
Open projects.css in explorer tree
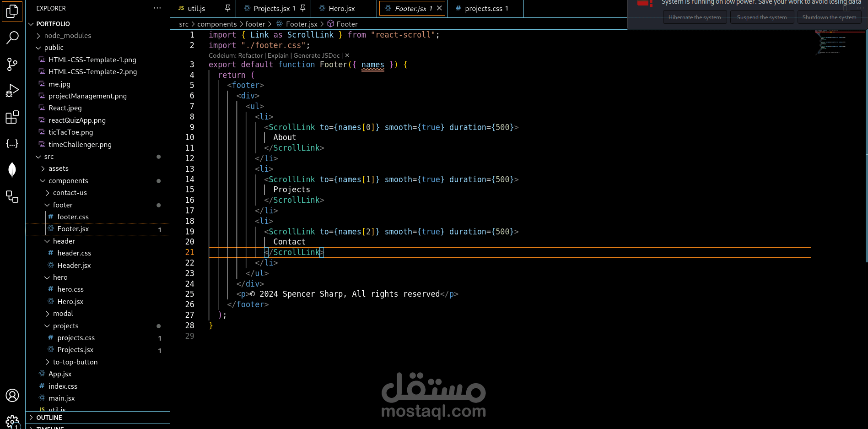click(97, 338)
